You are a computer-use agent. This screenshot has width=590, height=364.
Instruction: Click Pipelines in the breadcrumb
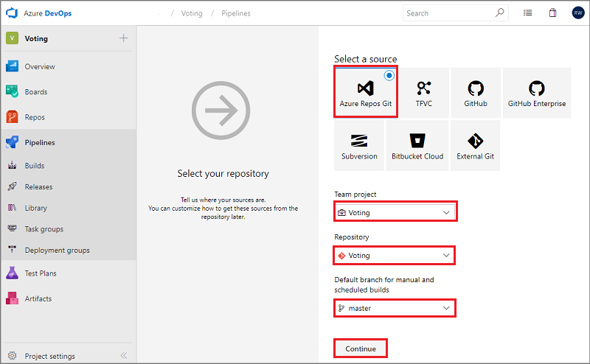click(x=236, y=13)
